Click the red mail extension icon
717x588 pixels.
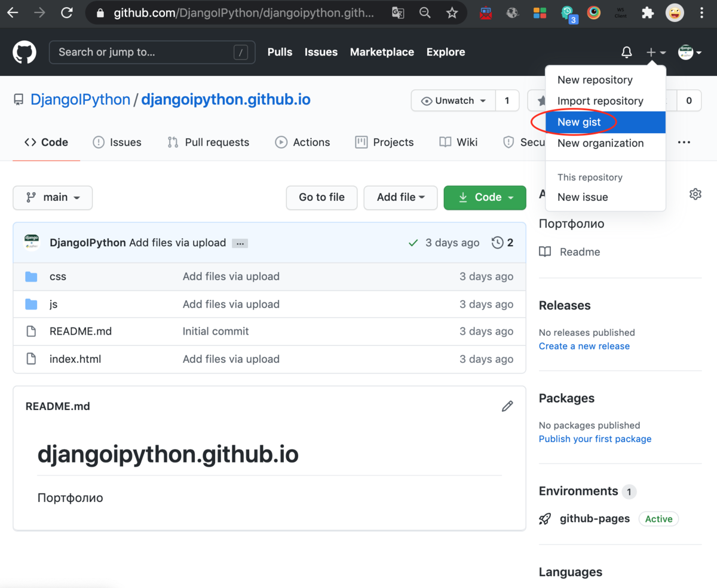(486, 13)
